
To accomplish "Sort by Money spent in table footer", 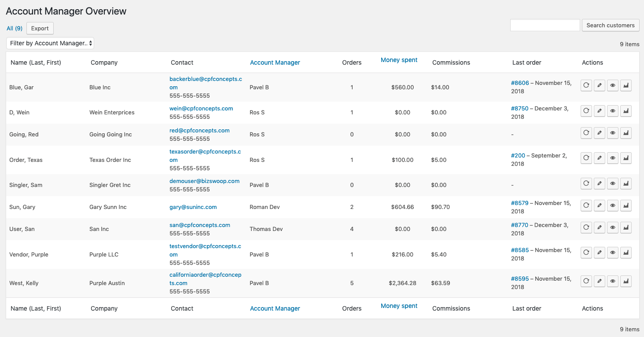I will point(399,306).
